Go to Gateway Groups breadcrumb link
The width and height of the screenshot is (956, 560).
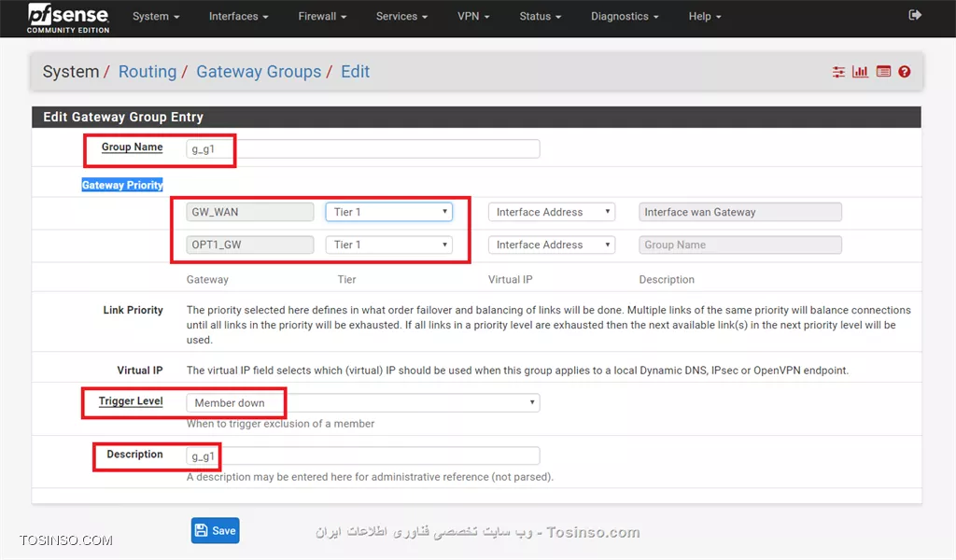click(259, 72)
